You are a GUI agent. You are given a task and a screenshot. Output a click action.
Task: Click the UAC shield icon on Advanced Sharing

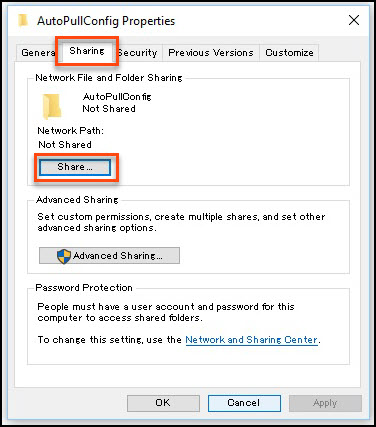tap(64, 256)
